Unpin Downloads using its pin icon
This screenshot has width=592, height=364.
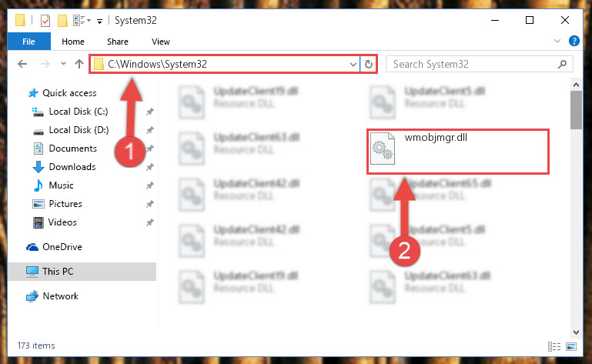pyautogui.click(x=150, y=167)
